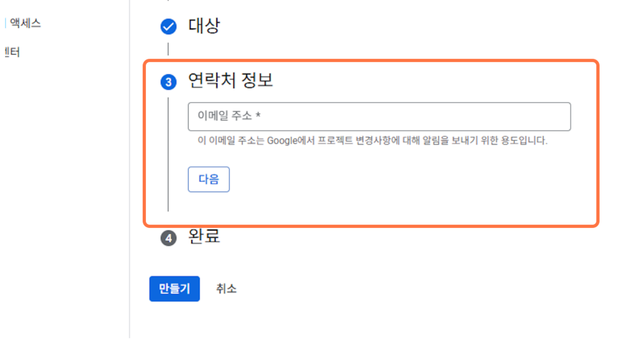This screenshot has height=339, width=644.
Task: Open the completed 대상 step heading
Action: click(x=204, y=26)
